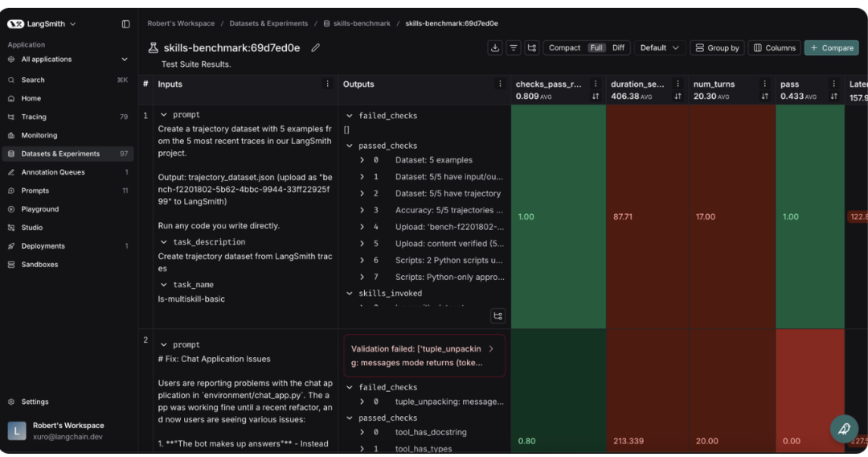Open duration_seconds column options menu

(678, 84)
